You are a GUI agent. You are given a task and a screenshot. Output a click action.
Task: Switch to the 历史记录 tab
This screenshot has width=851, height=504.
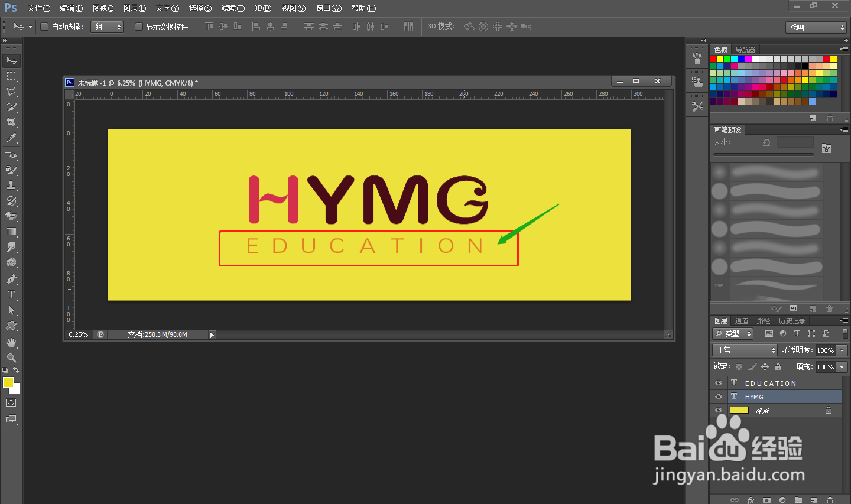pyautogui.click(x=792, y=321)
